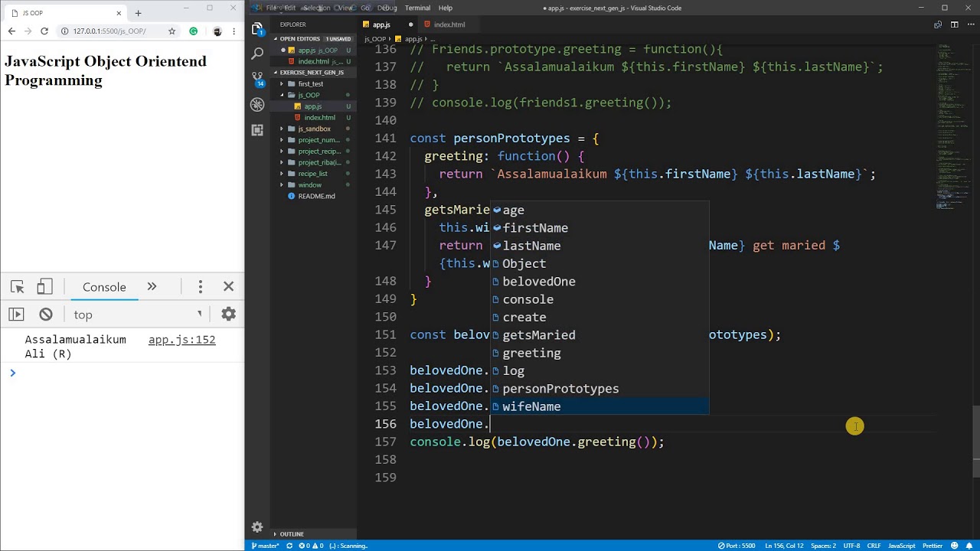This screenshot has height=551, width=980.
Task: Open a new browser tab with the plus
Action: [138, 13]
